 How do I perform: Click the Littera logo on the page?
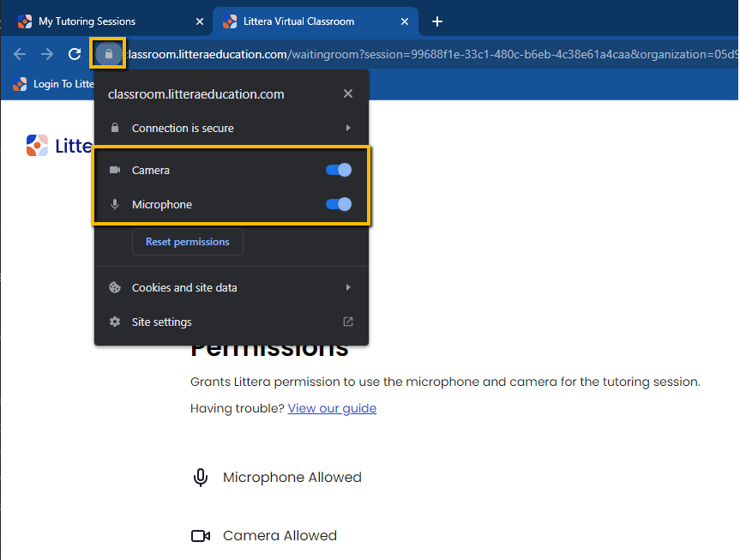coord(58,146)
